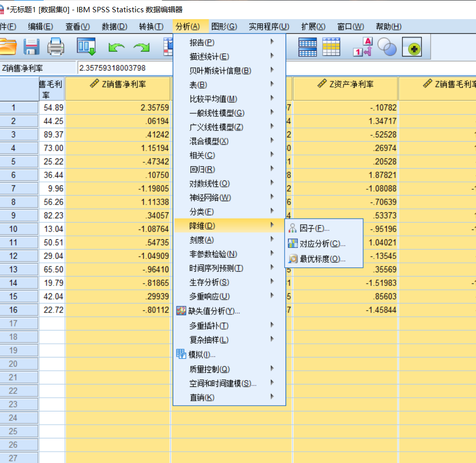This screenshot has height=463, width=476.
Task: Open the 数据(D) menu
Action: [x=114, y=26]
